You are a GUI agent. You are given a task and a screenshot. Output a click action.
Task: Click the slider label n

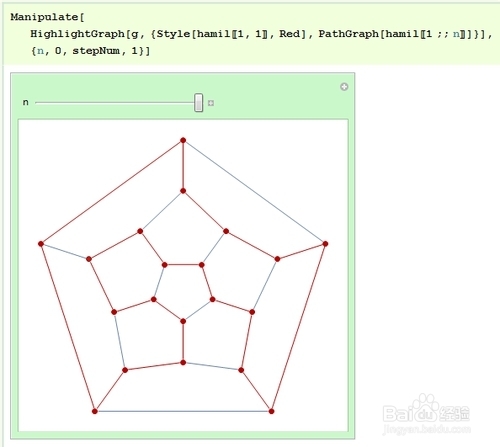pyautogui.click(x=26, y=103)
